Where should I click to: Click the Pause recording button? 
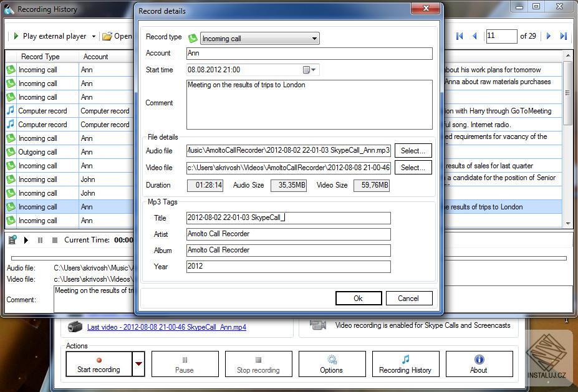[185, 364]
